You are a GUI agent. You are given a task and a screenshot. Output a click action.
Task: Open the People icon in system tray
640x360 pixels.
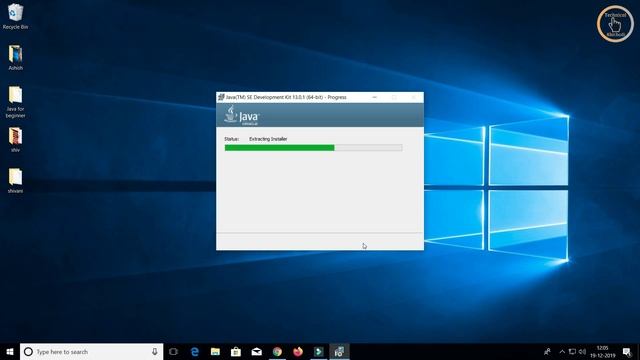click(547, 351)
